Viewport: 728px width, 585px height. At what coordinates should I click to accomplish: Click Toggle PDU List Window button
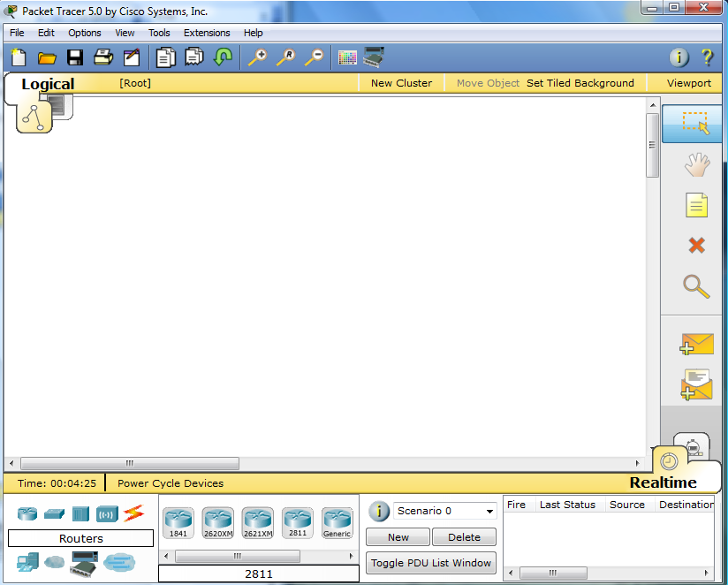click(x=431, y=563)
